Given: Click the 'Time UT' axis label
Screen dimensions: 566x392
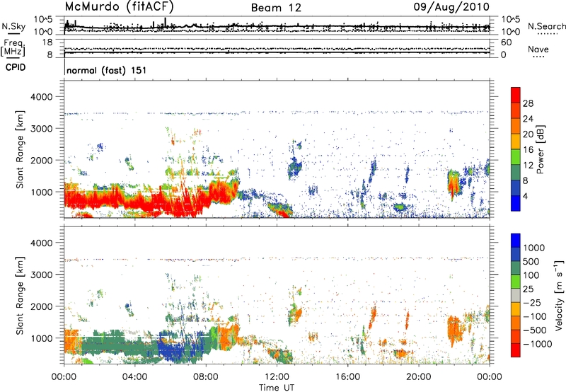Looking at the screenshot, I should [277, 387].
